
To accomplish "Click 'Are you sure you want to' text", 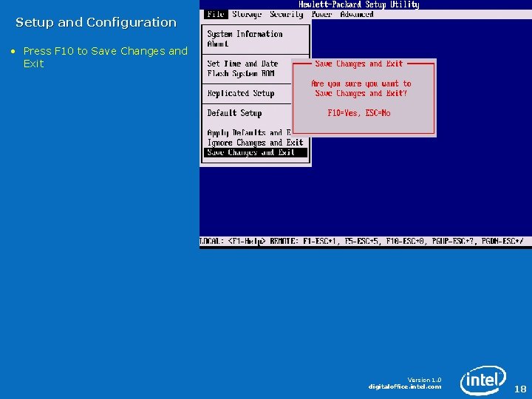I will pos(361,83).
